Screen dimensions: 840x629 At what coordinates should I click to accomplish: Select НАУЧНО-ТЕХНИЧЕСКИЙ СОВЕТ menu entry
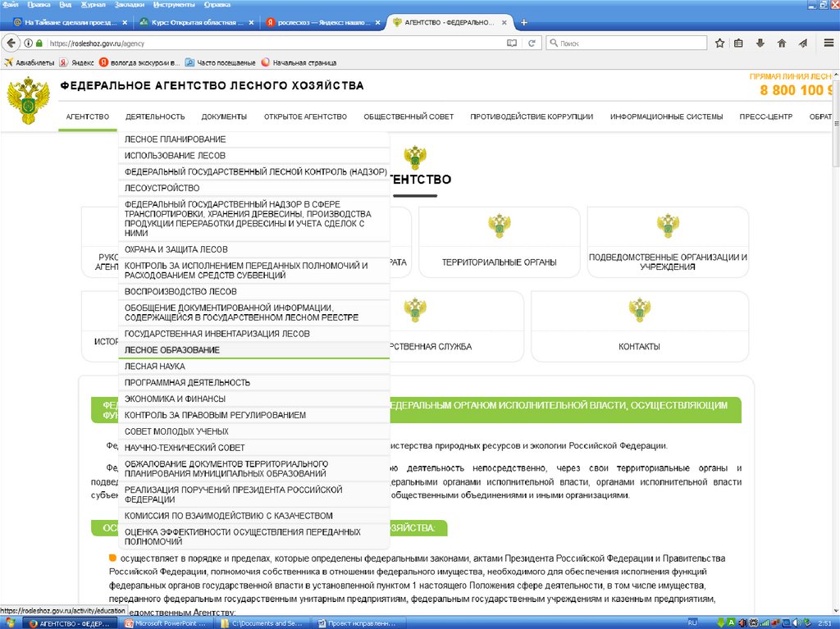254,448
